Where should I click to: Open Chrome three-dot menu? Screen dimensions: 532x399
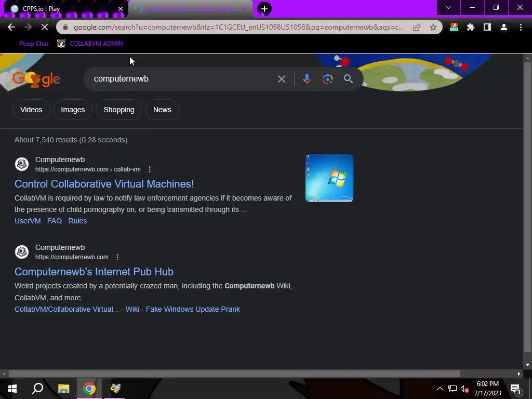click(521, 27)
